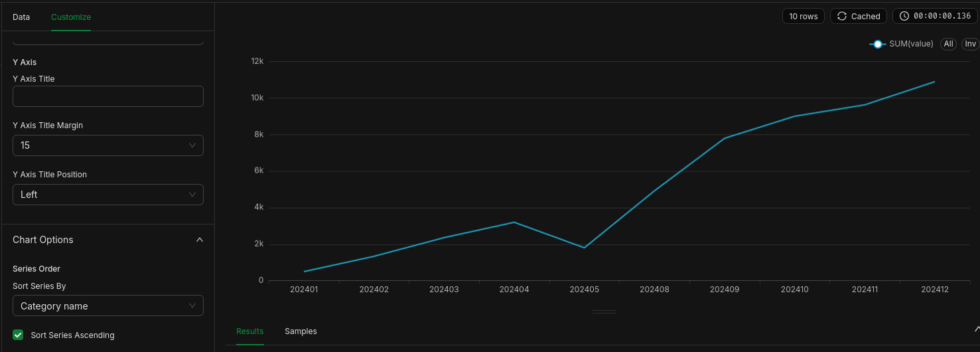Open Y Axis Title Position dropdown
Viewport: 980px width, 352px height.
[x=108, y=195]
